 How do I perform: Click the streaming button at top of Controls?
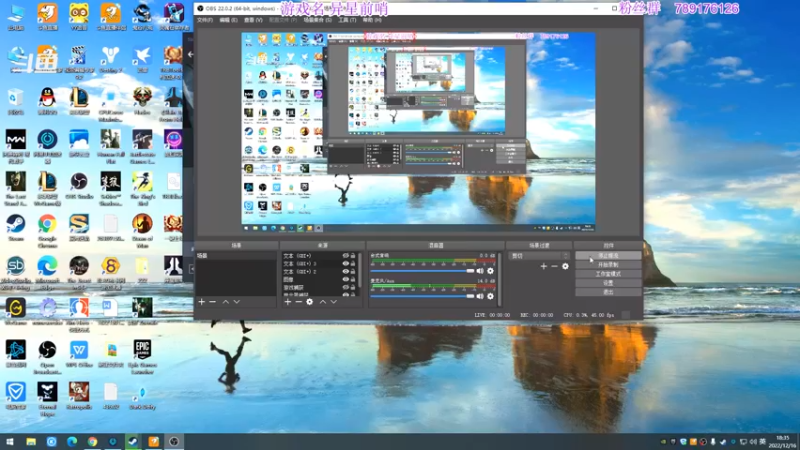(608, 255)
